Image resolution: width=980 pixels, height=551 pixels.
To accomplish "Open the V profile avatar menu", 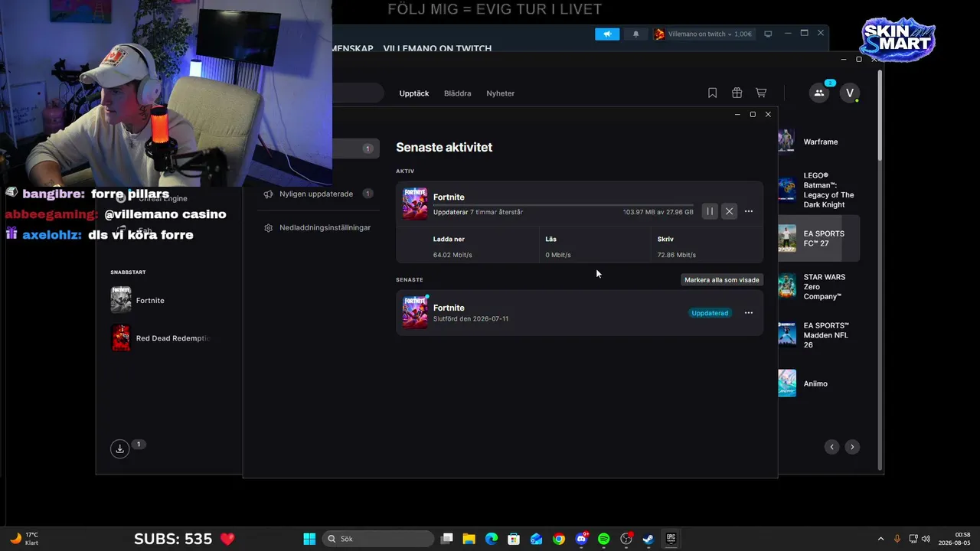I will [x=849, y=93].
